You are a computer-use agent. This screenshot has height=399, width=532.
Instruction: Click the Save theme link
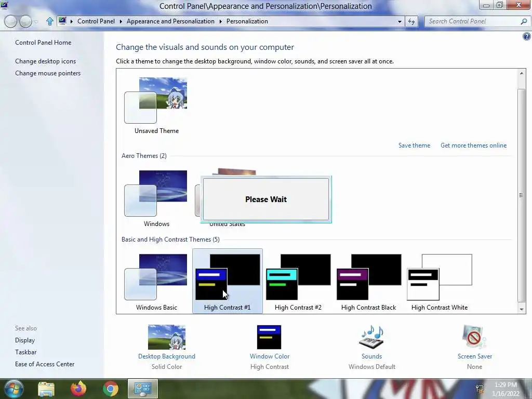(x=414, y=145)
